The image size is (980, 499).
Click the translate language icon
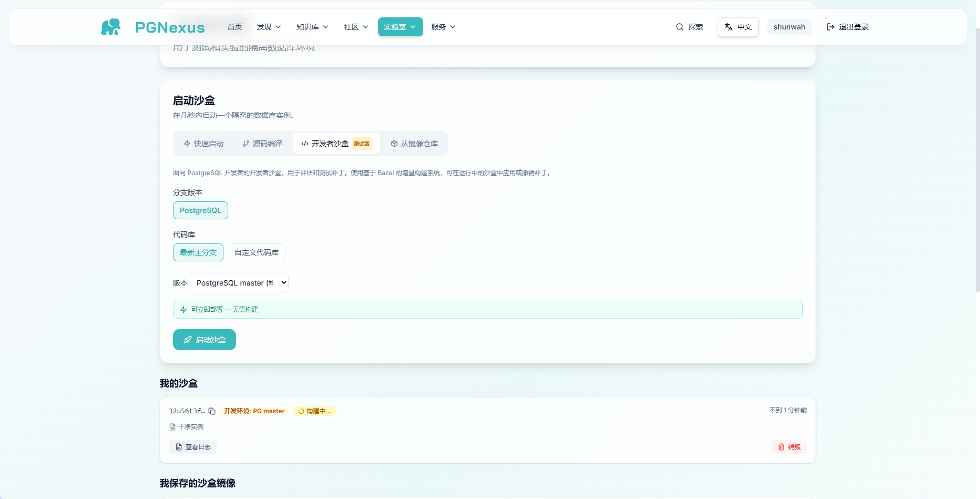tap(729, 27)
